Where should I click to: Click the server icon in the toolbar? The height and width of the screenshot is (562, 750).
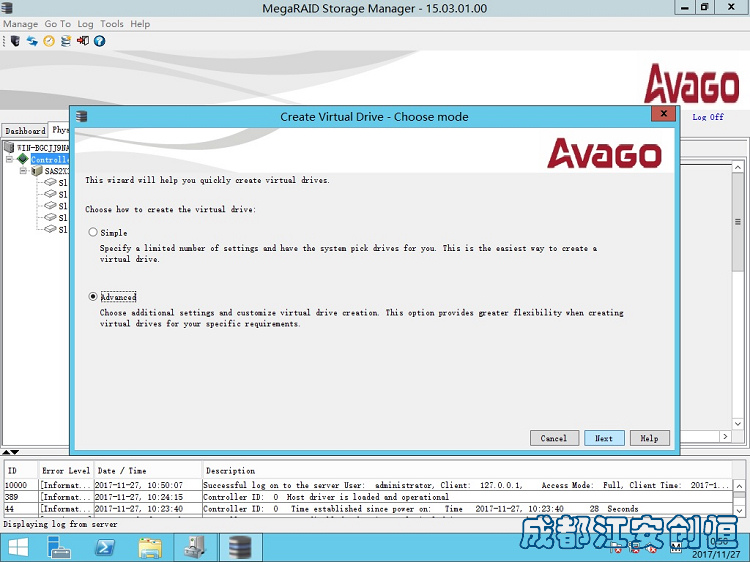[15, 41]
